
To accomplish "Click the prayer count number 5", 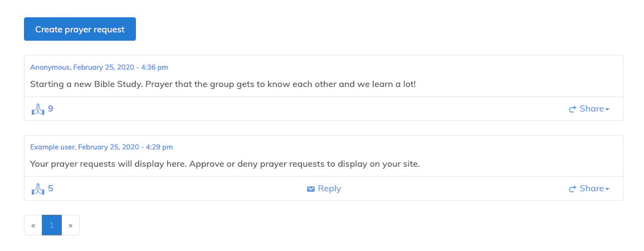I will point(51,189).
